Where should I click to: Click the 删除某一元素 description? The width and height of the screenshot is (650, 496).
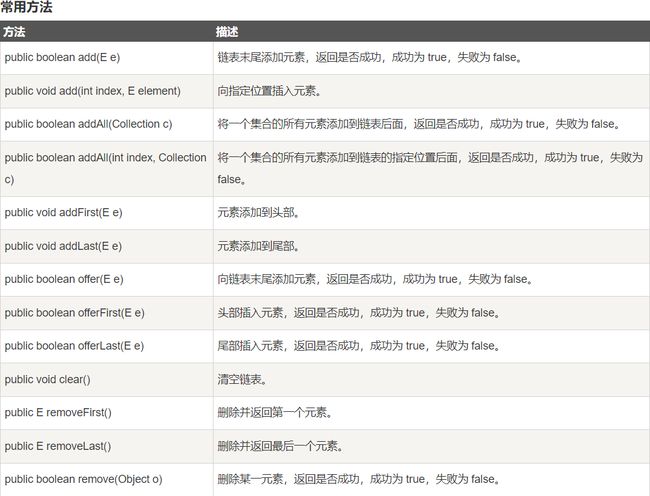click(x=359, y=479)
